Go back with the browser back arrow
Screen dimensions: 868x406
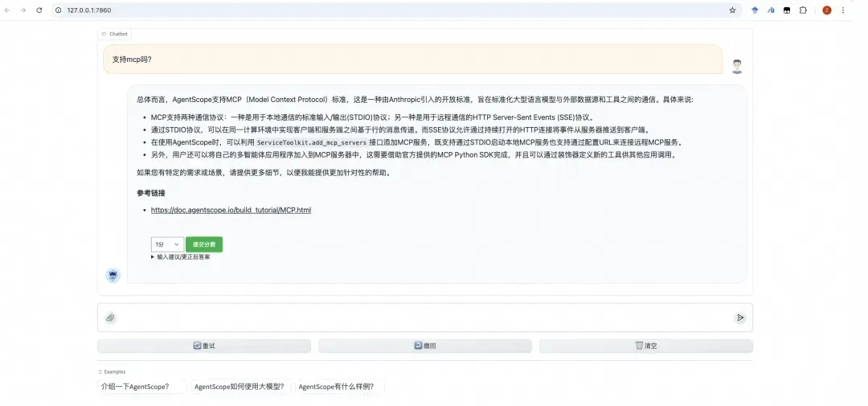click(x=7, y=10)
